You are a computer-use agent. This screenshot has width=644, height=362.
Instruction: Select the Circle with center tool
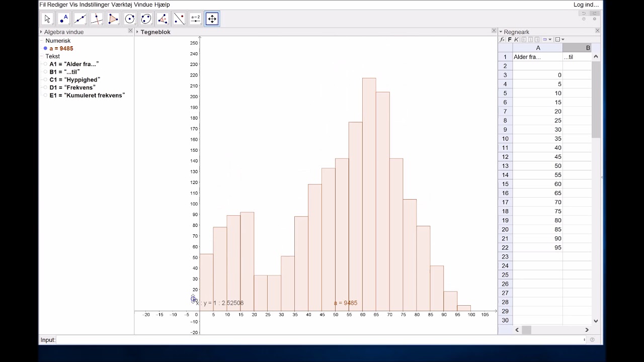130,19
